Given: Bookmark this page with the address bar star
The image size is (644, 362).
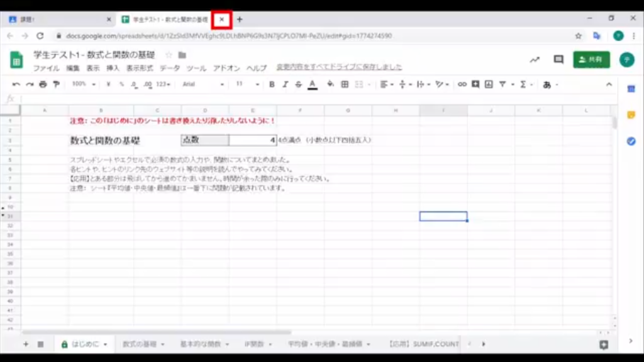Looking at the screenshot, I should [x=579, y=36].
